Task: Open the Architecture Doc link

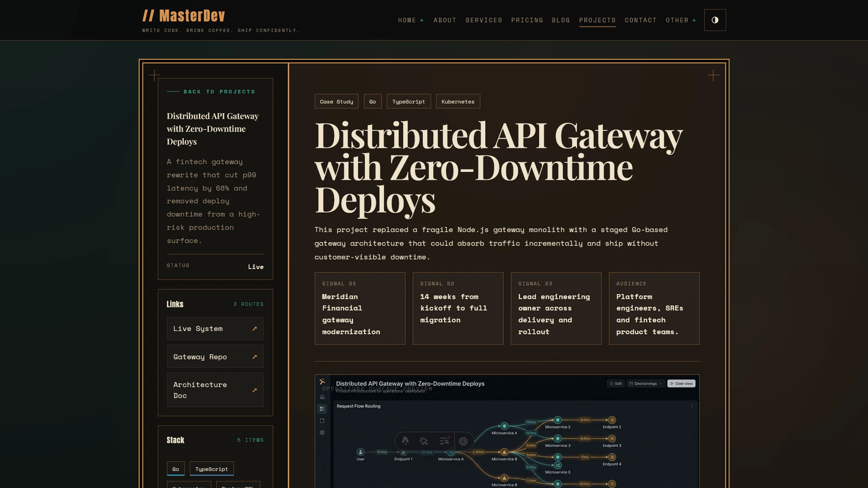Action: coord(215,390)
